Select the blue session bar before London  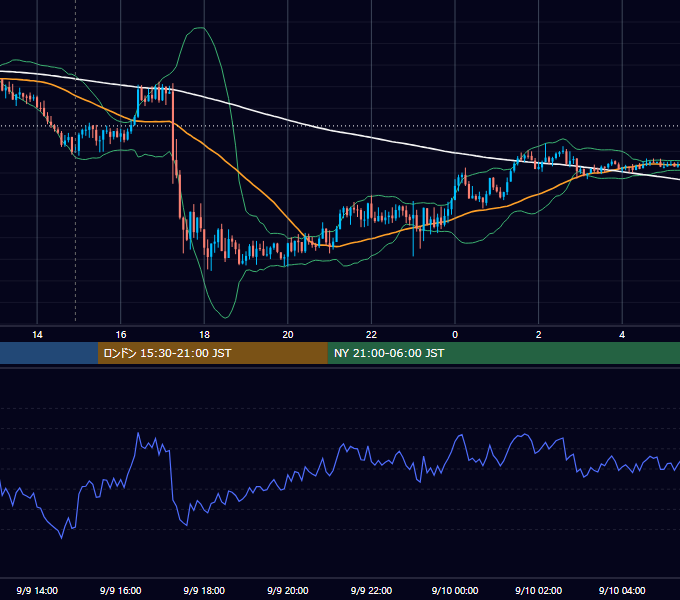click(49, 353)
